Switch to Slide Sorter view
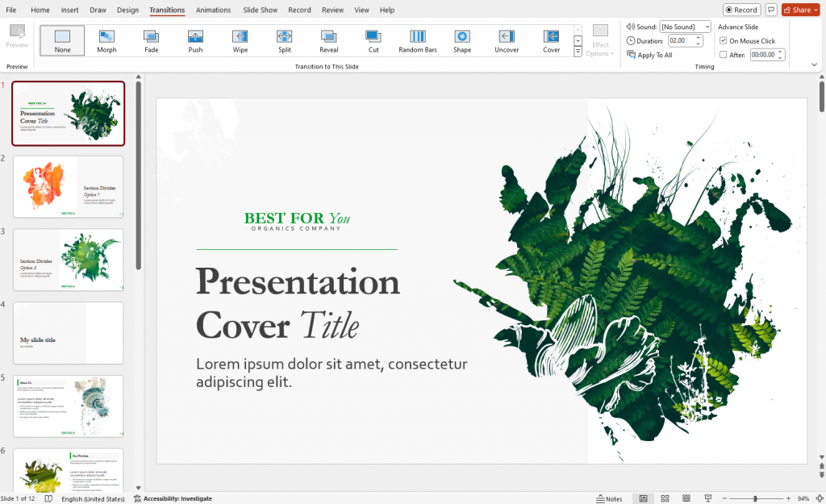This screenshot has height=504, width=826. [x=665, y=498]
